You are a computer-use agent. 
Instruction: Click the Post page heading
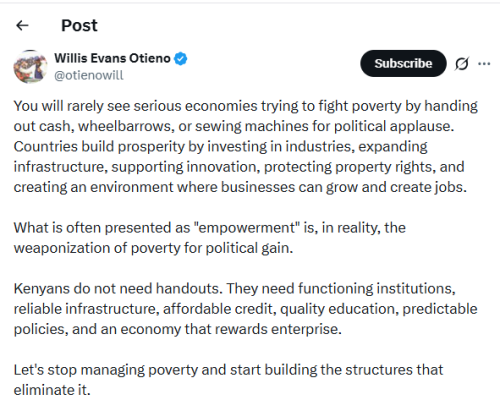(x=79, y=25)
